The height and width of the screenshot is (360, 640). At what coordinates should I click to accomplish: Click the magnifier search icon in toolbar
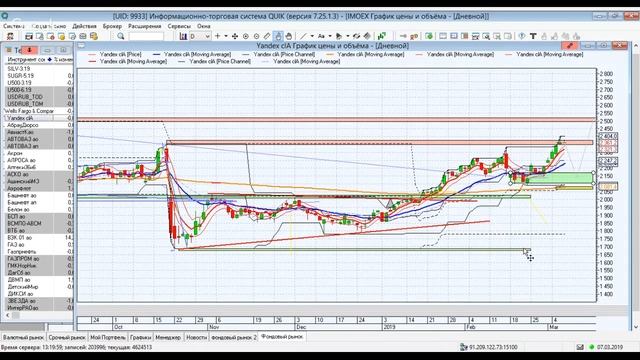[121, 36]
